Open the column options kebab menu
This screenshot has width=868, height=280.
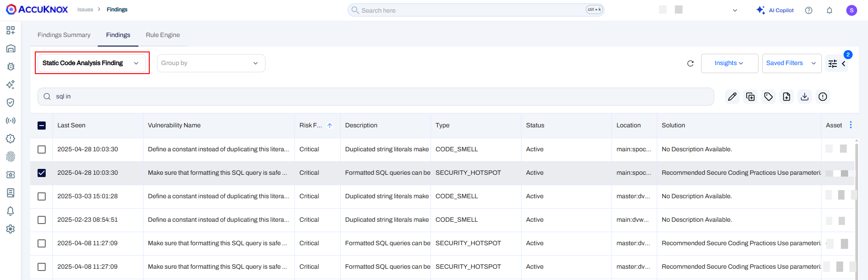(851, 125)
